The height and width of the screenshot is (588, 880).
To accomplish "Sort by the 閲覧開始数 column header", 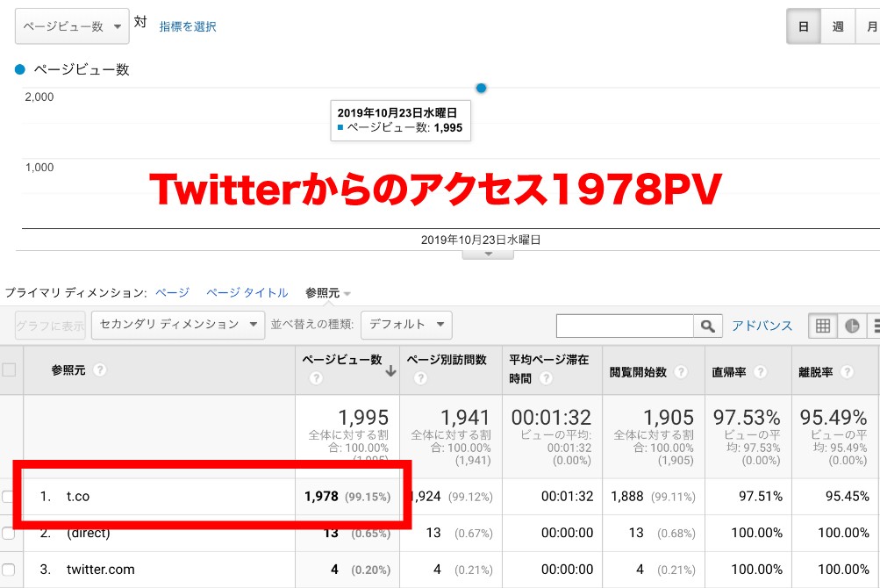I will (638, 372).
